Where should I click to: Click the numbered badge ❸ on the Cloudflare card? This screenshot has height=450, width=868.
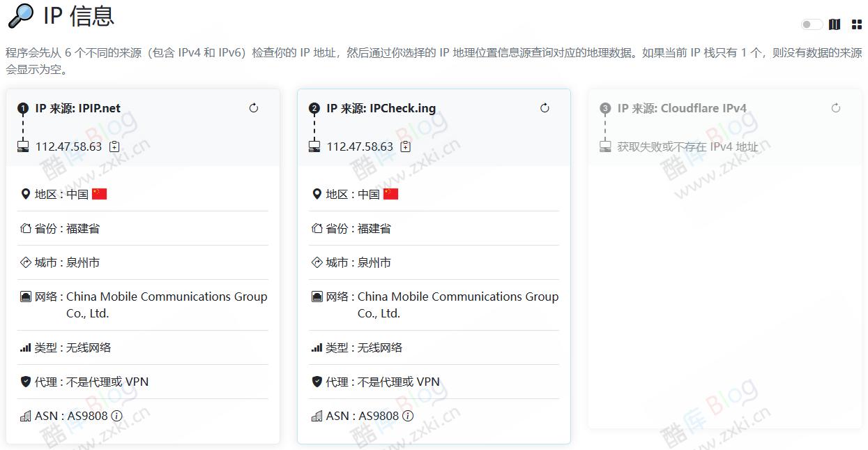[604, 108]
